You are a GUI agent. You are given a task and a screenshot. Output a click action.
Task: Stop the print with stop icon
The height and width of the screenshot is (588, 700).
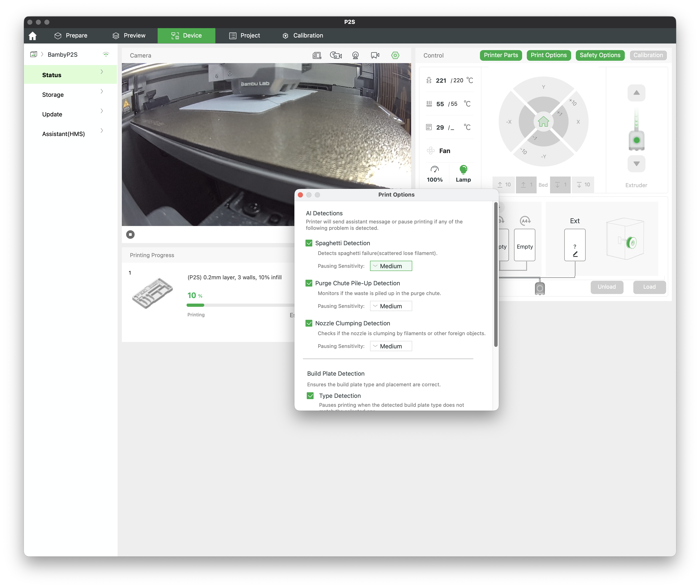(x=130, y=235)
